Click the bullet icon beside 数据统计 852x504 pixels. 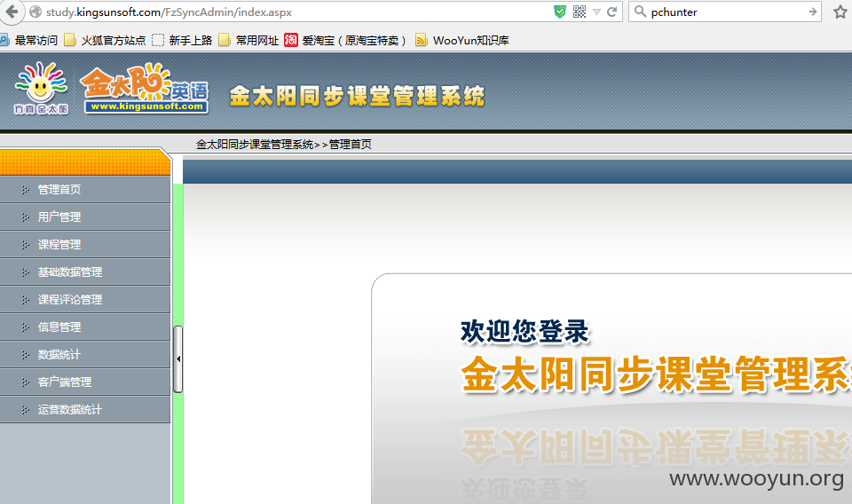(x=25, y=355)
